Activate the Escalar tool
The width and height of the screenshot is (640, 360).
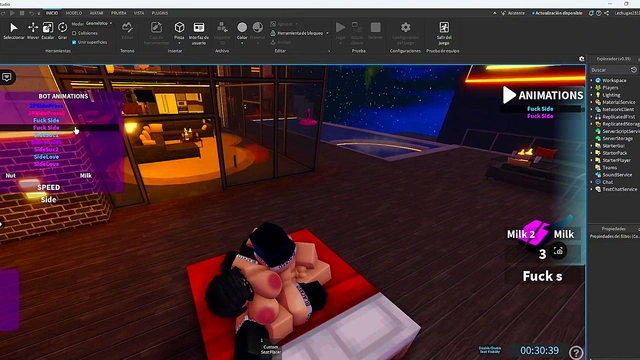pyautogui.click(x=48, y=31)
